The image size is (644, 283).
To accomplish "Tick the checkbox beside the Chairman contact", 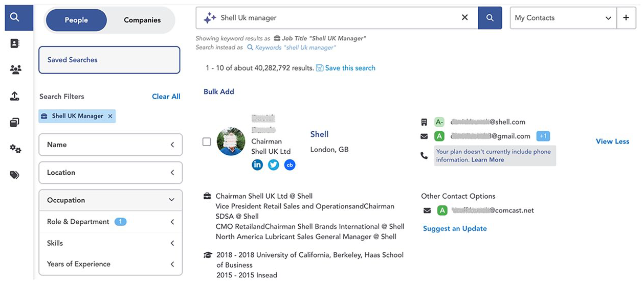I will (207, 142).
